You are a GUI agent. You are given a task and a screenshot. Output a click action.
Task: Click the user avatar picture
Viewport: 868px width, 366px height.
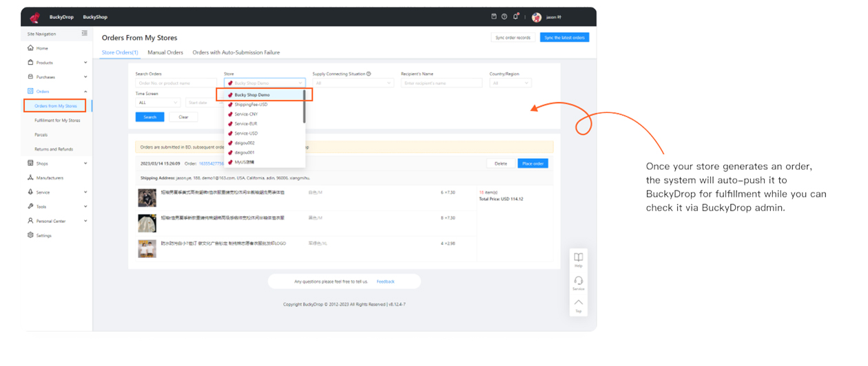537,17
